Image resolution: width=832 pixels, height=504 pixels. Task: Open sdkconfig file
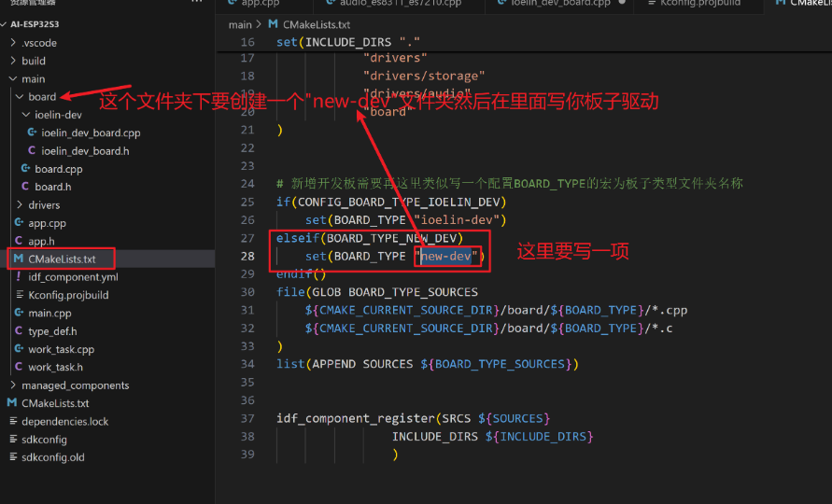pyautogui.click(x=44, y=440)
